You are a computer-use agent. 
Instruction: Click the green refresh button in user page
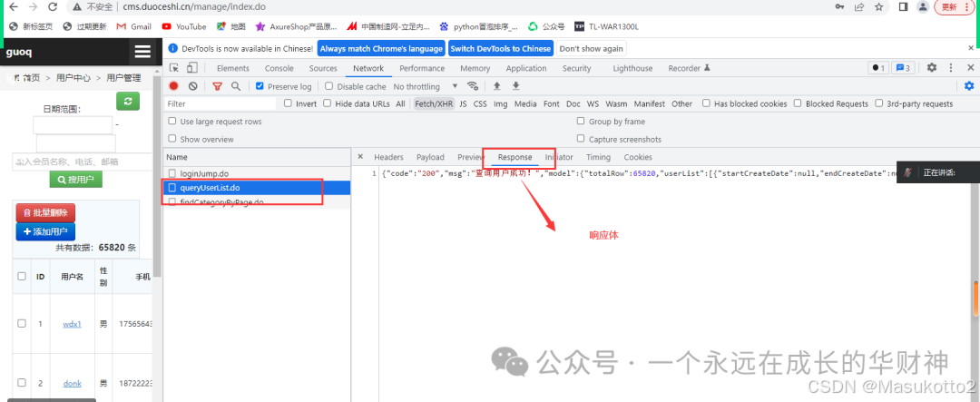(128, 102)
